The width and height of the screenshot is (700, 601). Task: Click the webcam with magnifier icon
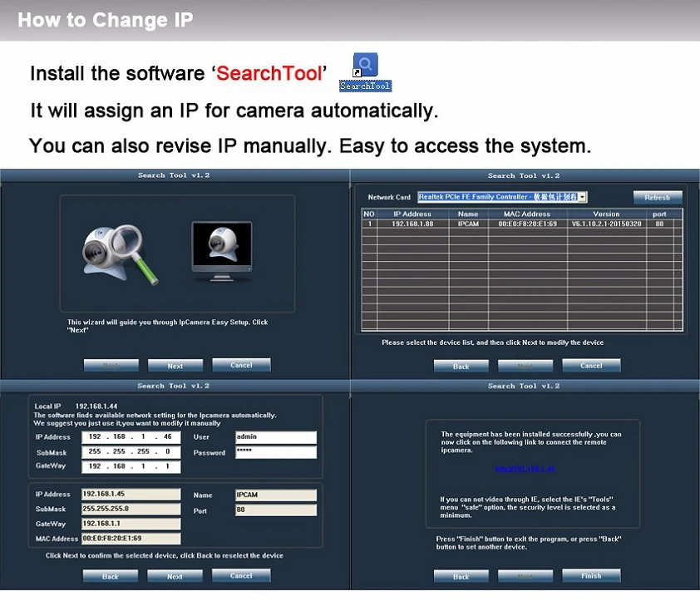[x=120, y=254]
